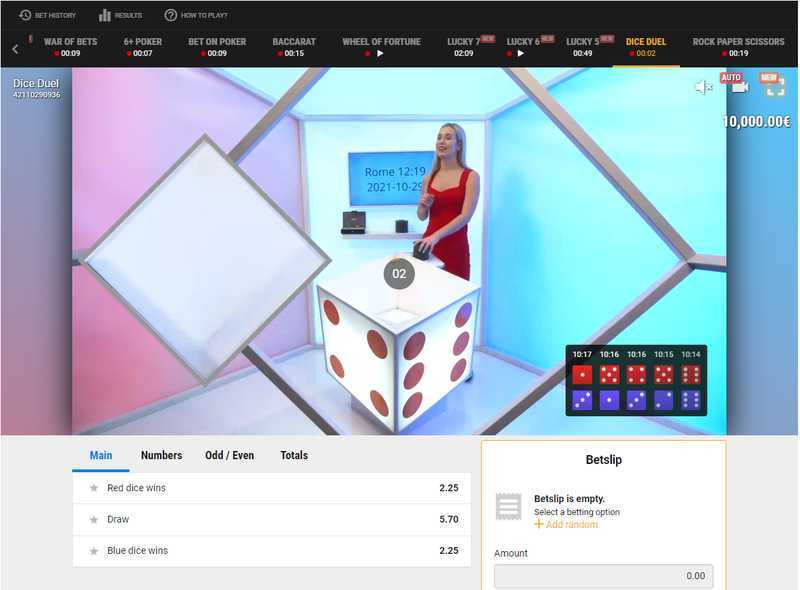Click the Results link
The width and height of the screenshot is (800, 590).
[128, 15]
